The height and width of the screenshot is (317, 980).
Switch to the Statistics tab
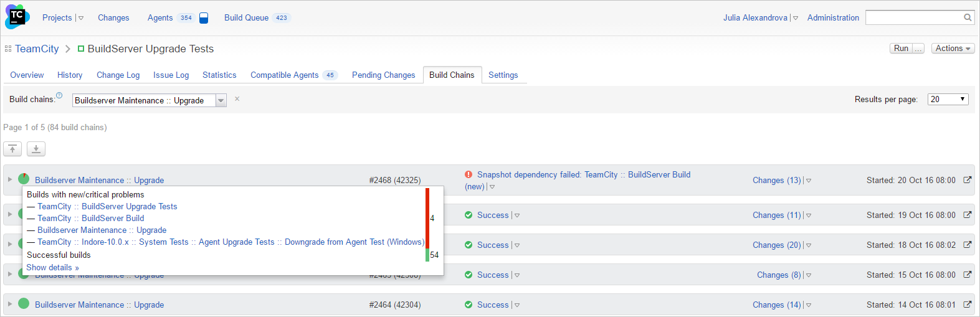tap(219, 75)
